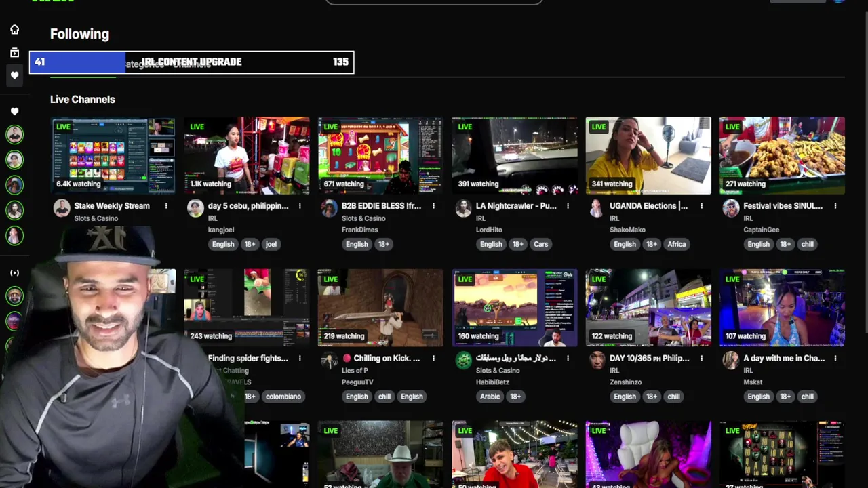The image size is (868, 488).
Task: Open three-dot menu for HabibiBetz Arabic stream
Action: click(x=568, y=359)
